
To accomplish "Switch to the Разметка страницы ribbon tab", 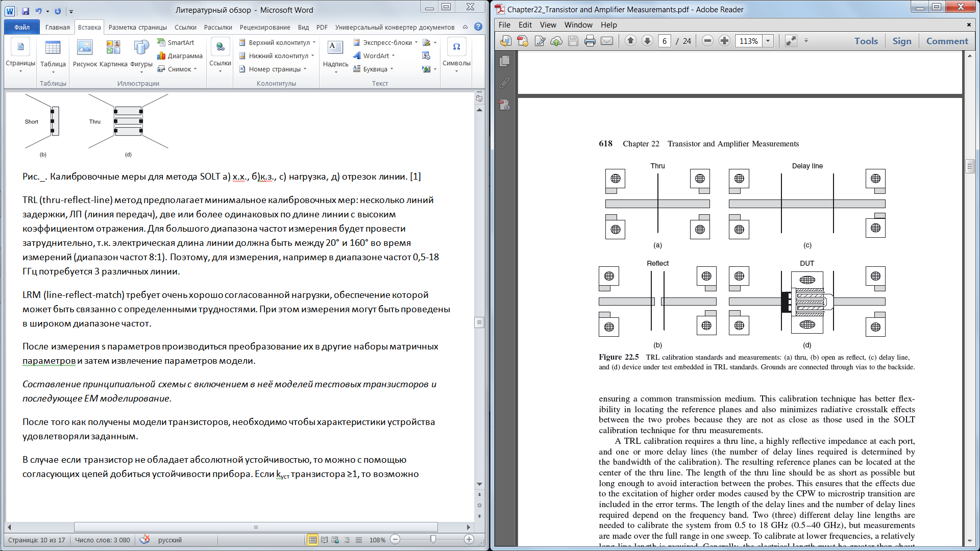I will [138, 27].
